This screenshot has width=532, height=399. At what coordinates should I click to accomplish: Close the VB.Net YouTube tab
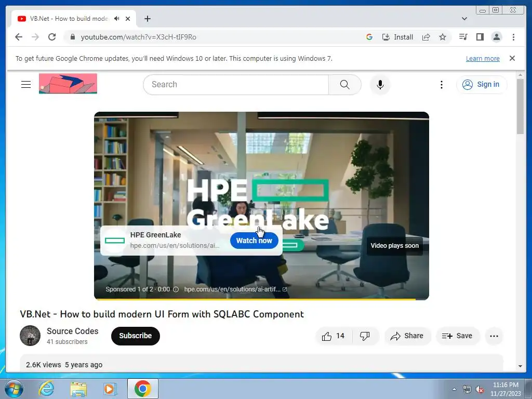tap(128, 19)
